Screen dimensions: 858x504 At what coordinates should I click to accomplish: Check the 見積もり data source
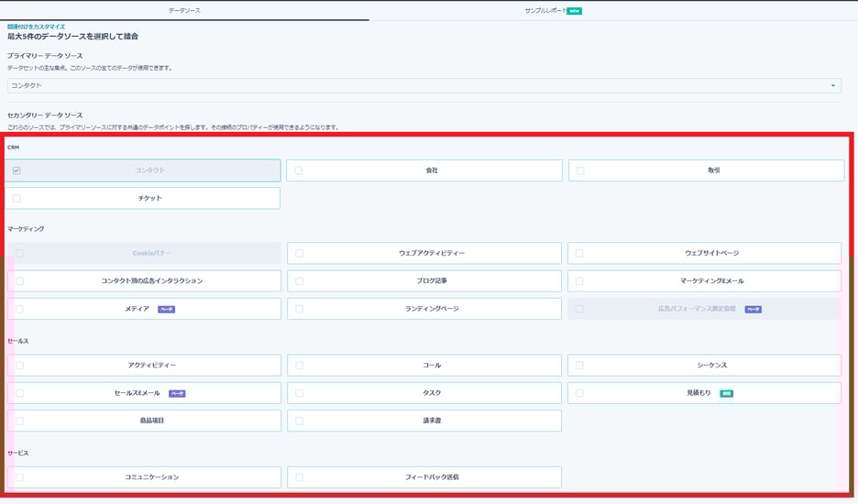click(579, 393)
